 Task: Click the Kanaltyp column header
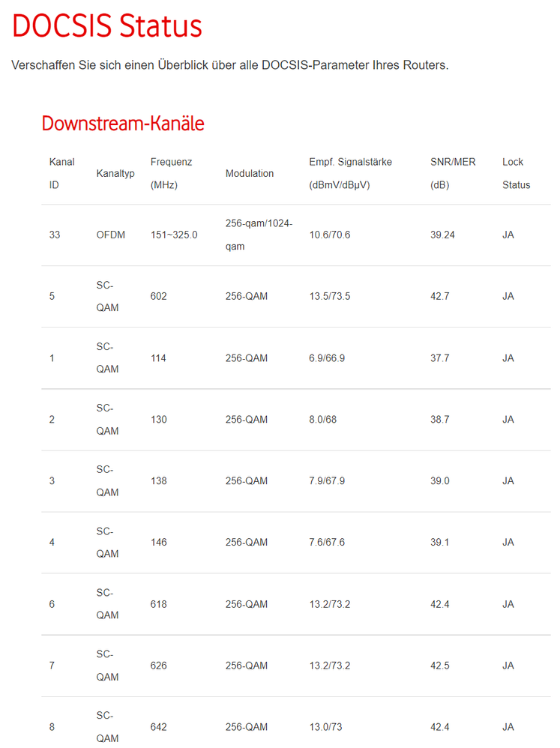pyautogui.click(x=115, y=173)
